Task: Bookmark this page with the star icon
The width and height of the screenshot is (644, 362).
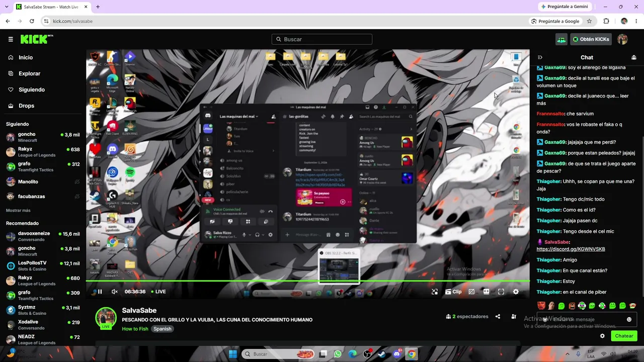Action: click(x=589, y=21)
